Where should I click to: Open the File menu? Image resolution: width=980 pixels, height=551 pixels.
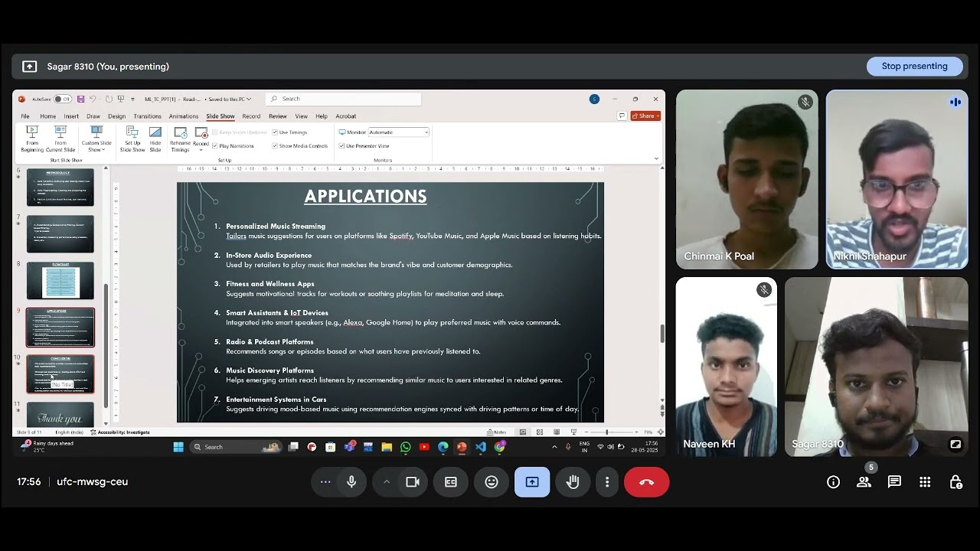click(x=25, y=116)
